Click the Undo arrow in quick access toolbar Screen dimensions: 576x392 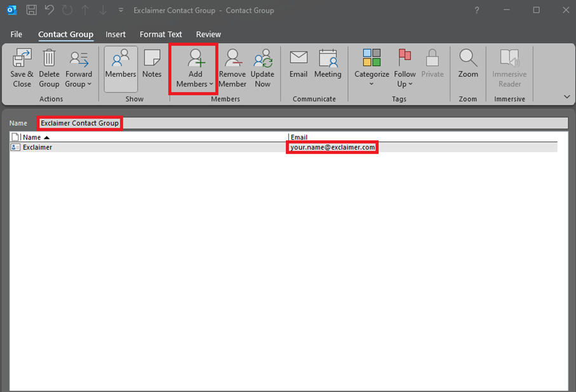(x=50, y=10)
